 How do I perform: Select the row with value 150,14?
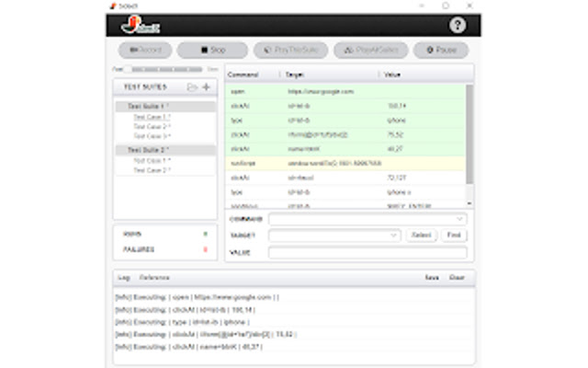[345, 107]
